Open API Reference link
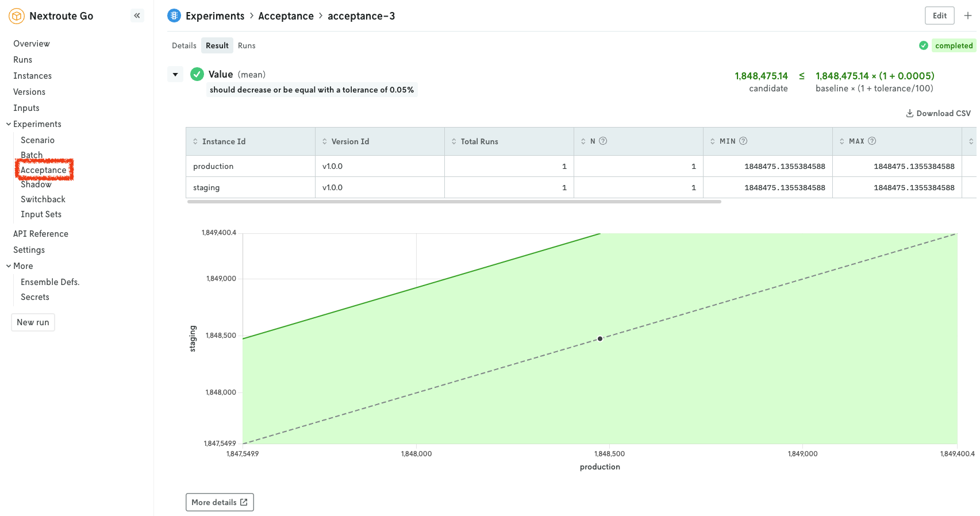Screen dimensions: 980x516 click(x=41, y=234)
